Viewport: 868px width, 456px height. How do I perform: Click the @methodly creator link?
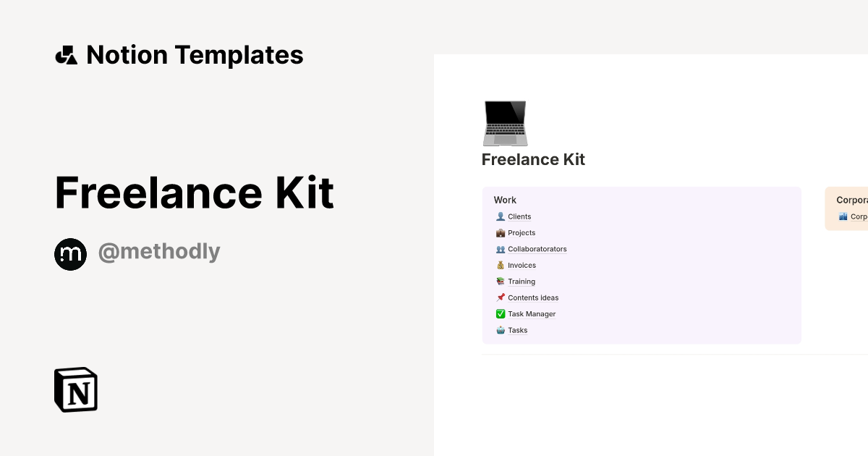[159, 251]
